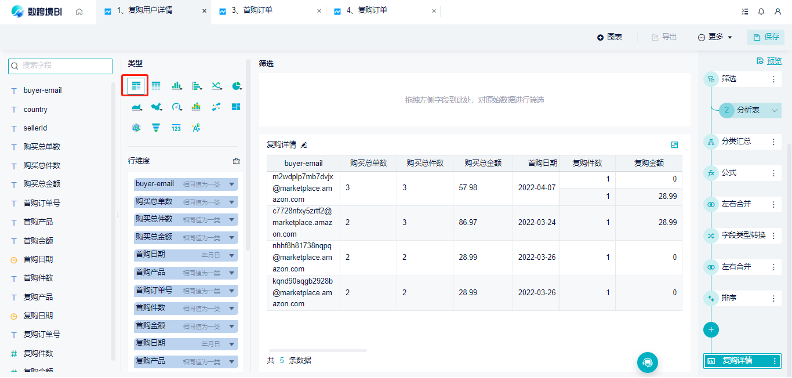
Task: Pick the funnel chart type icon
Action: pos(156,127)
